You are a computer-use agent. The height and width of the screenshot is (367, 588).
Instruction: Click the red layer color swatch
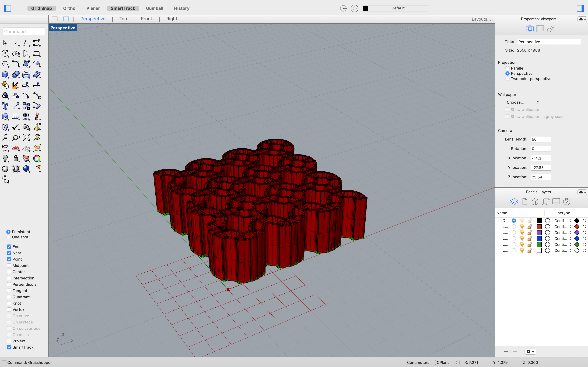539,226
